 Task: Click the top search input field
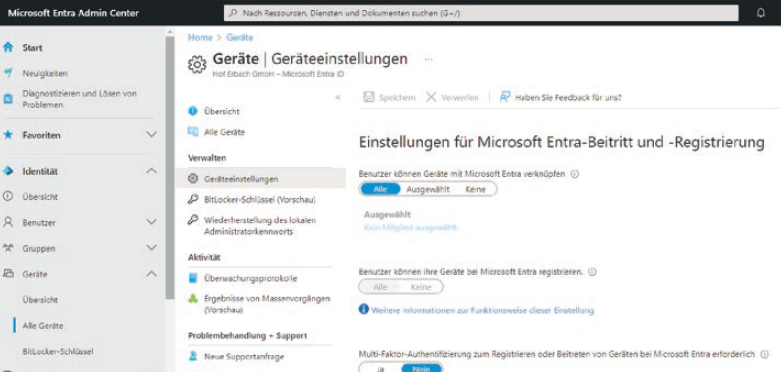click(x=481, y=13)
